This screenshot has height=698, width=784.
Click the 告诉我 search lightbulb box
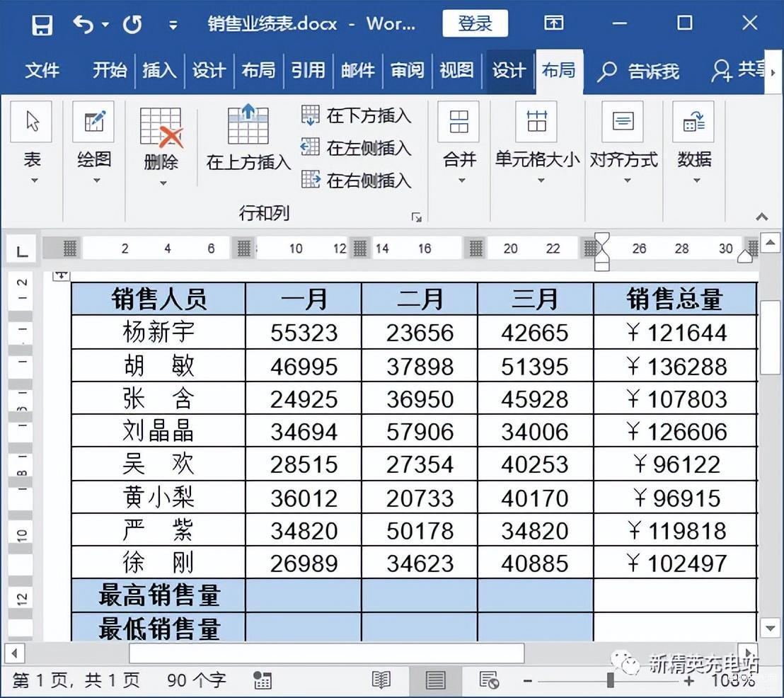[638, 71]
